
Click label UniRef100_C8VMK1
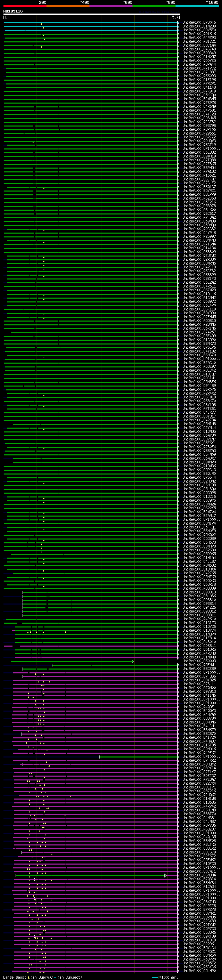tap(199, 913)
